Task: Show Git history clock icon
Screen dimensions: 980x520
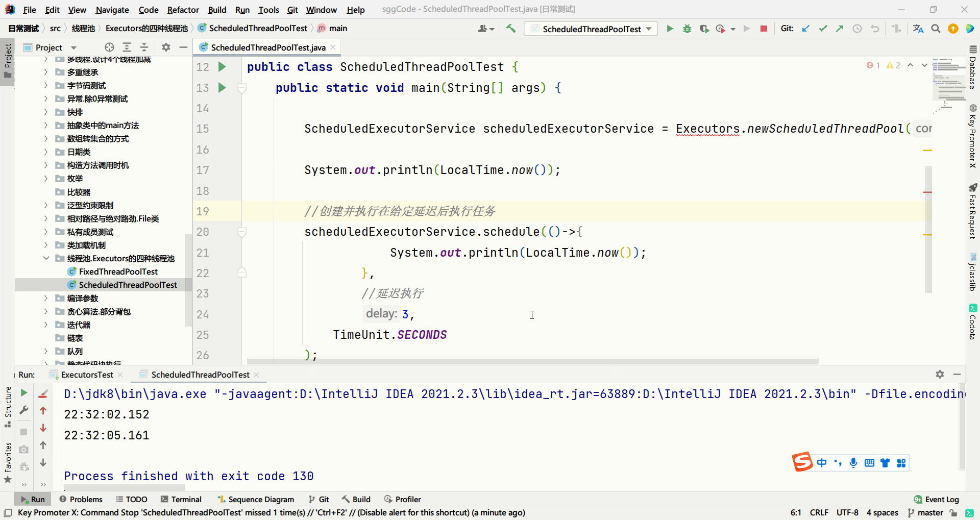Action: (x=857, y=29)
